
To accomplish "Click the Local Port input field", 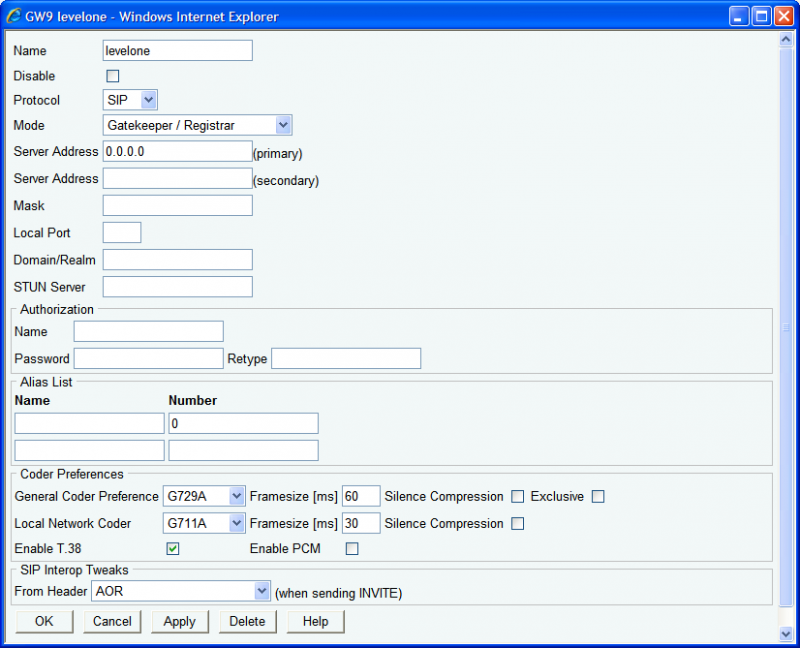I will click(122, 233).
